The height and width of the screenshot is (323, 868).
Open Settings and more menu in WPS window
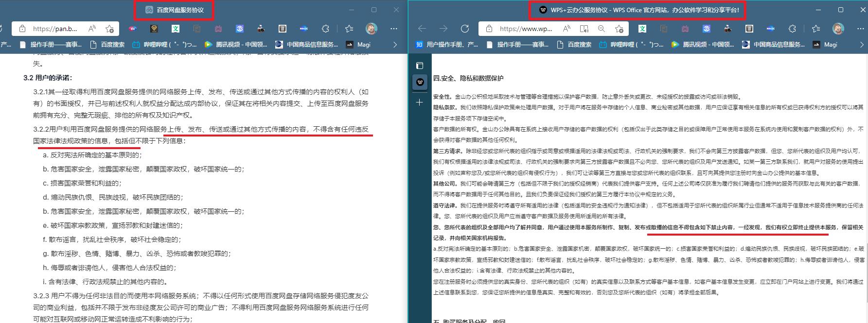click(861, 29)
